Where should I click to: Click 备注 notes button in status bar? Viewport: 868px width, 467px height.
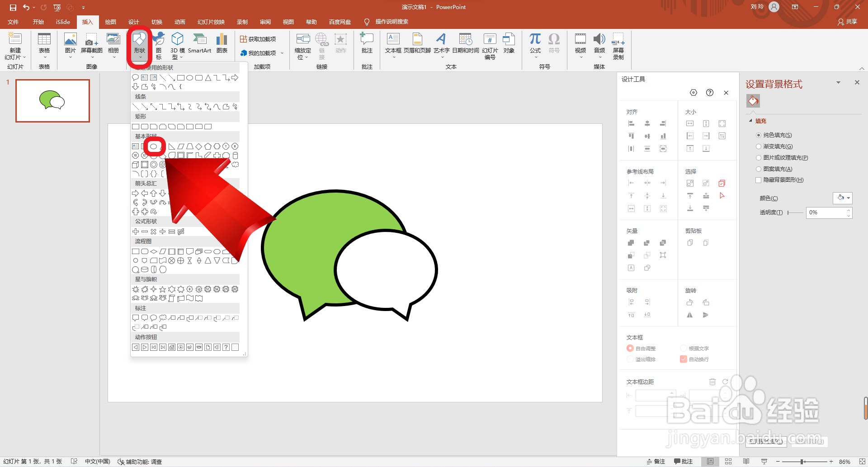click(x=656, y=462)
